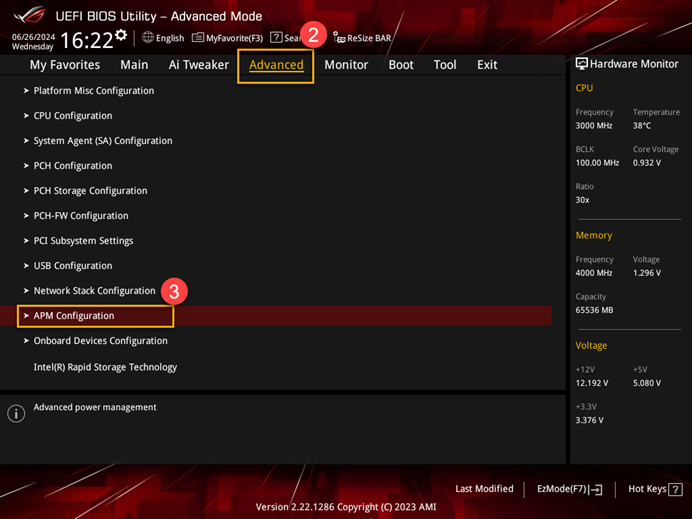This screenshot has height=519, width=692.
Task: Click the EzMode(F7) switch icon
Action: coord(596,489)
